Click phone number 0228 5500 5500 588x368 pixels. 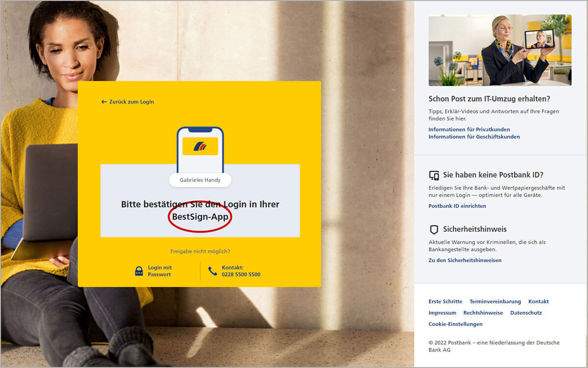(241, 274)
